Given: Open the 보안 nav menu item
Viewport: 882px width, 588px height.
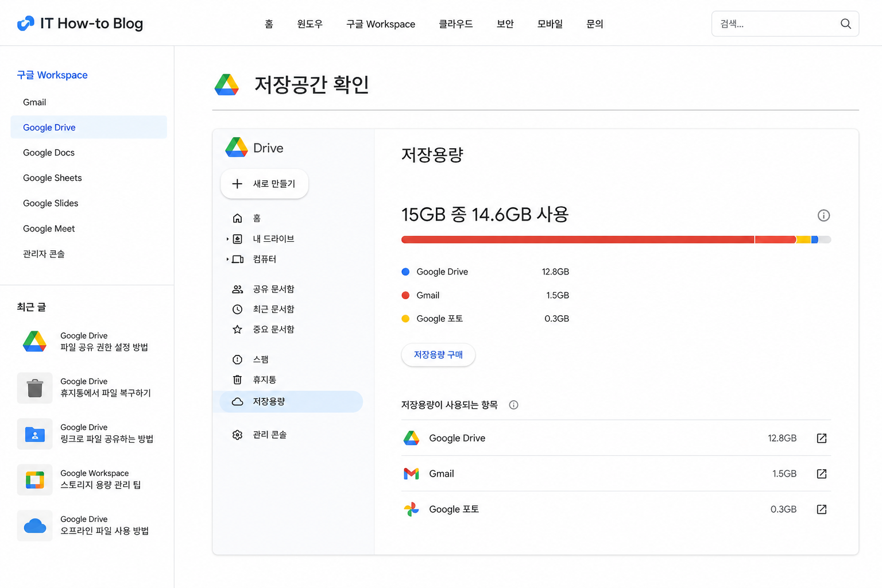Looking at the screenshot, I should [x=505, y=24].
